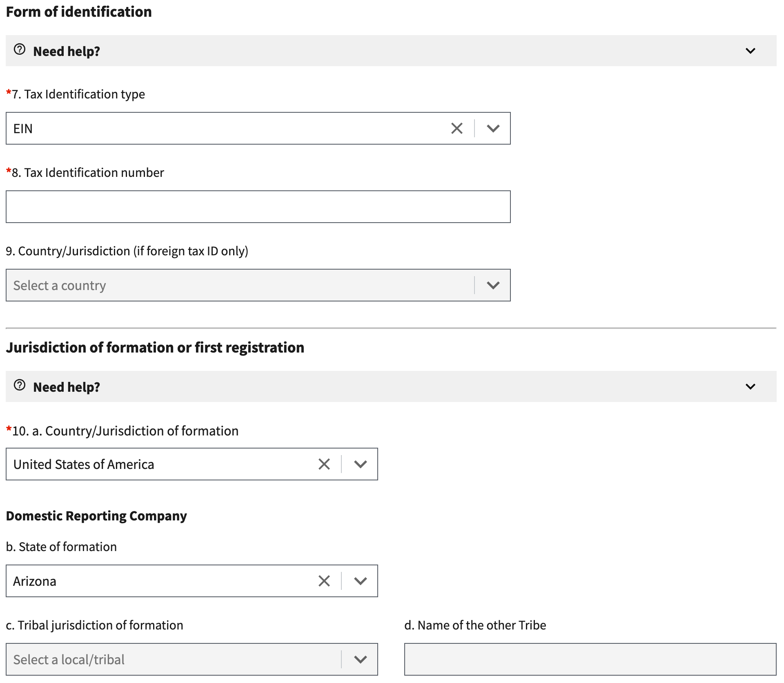
Task: Click first Need help? label text
Action: tap(67, 51)
